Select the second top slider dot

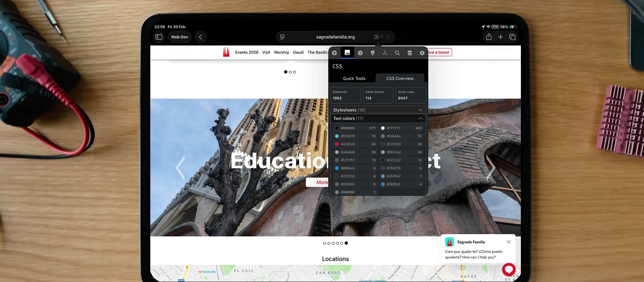pyautogui.click(x=290, y=72)
